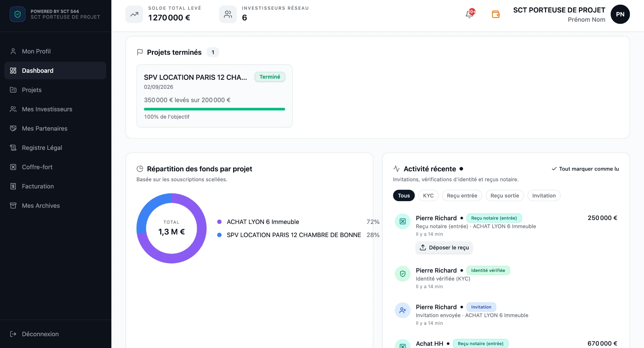Click the Achat HH activity name
644x348 pixels.
[429, 344]
